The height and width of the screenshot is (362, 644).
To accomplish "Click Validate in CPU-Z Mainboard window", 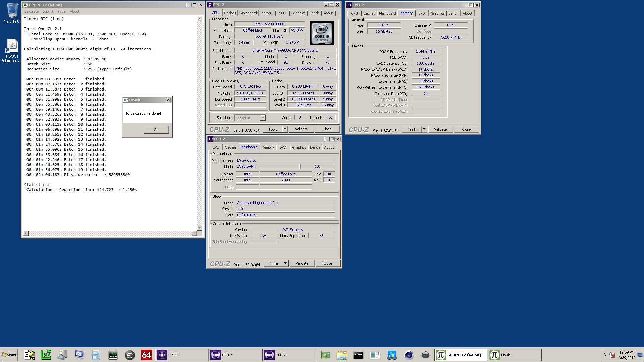I will click(302, 263).
